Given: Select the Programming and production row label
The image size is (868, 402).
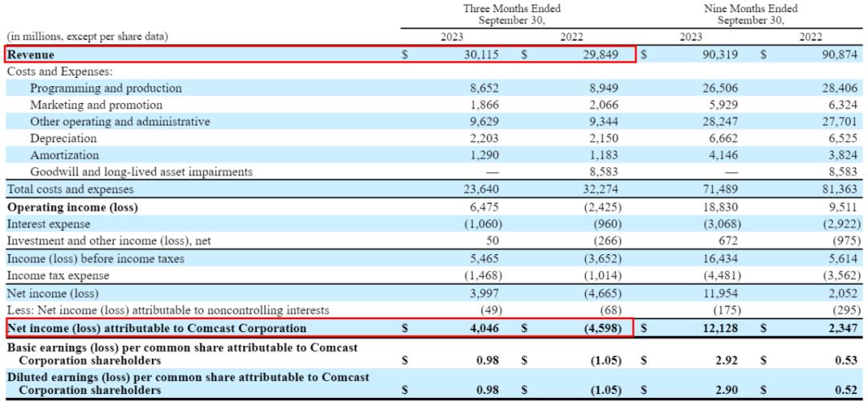Looking at the screenshot, I should [x=106, y=88].
